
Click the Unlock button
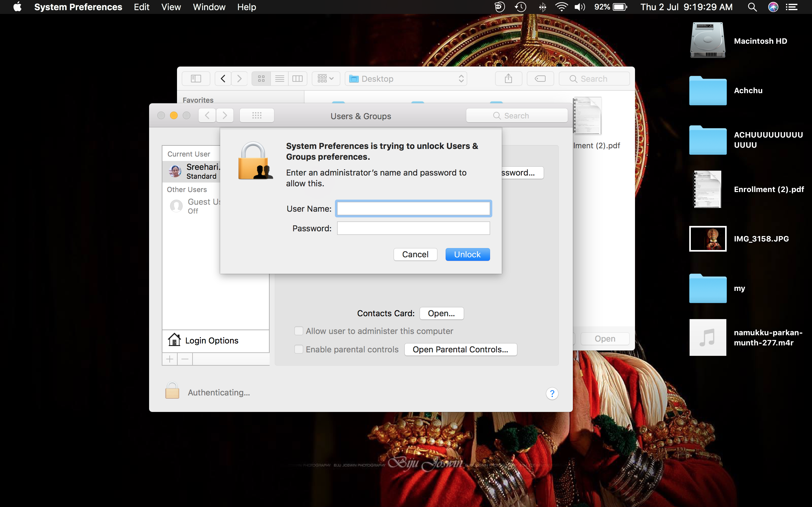[467, 254]
